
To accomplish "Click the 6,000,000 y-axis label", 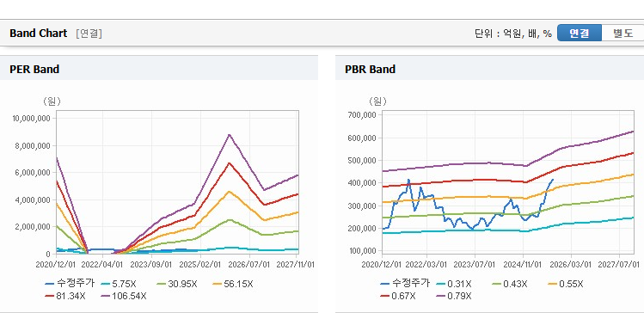I will pos(33,173).
